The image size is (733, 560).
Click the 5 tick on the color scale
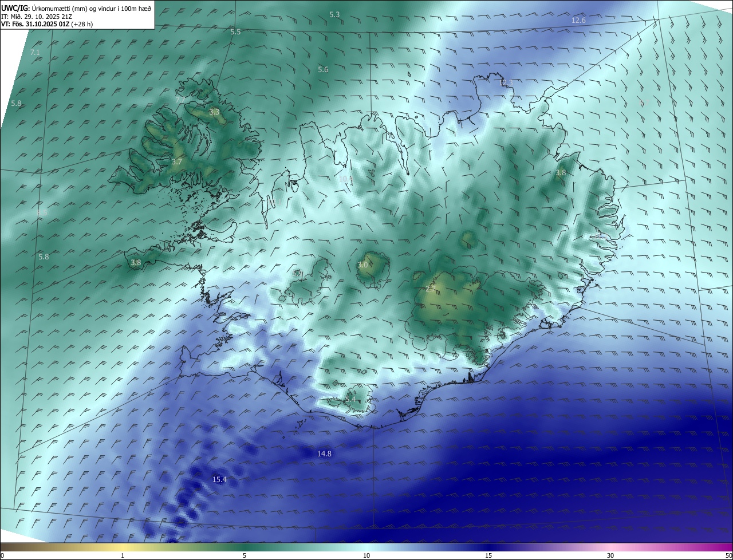[245, 555]
